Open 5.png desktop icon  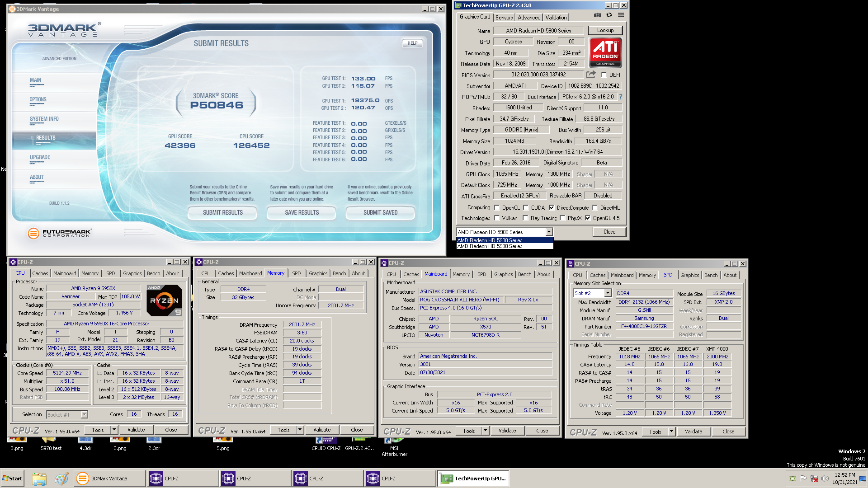click(x=223, y=444)
